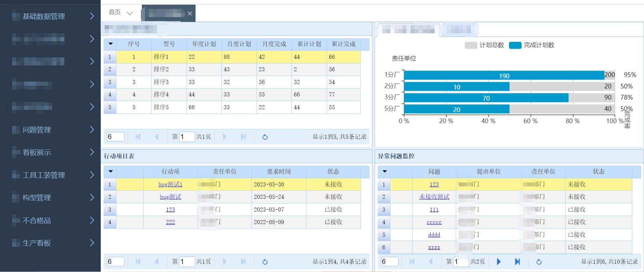
Task: Click the 看板展示 sidebar icon
Action: click(16, 152)
